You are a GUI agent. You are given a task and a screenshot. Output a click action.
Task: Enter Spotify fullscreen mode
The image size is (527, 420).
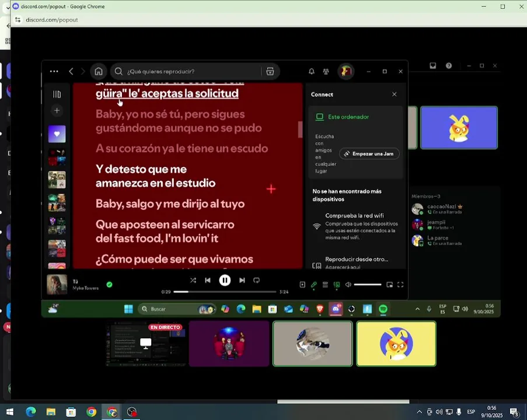[400, 285]
